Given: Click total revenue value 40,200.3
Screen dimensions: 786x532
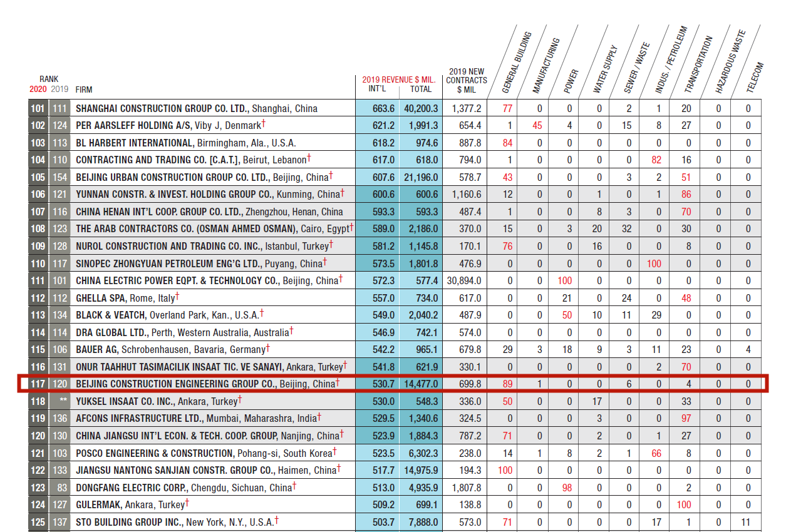Looking at the screenshot, I should pos(421,108).
